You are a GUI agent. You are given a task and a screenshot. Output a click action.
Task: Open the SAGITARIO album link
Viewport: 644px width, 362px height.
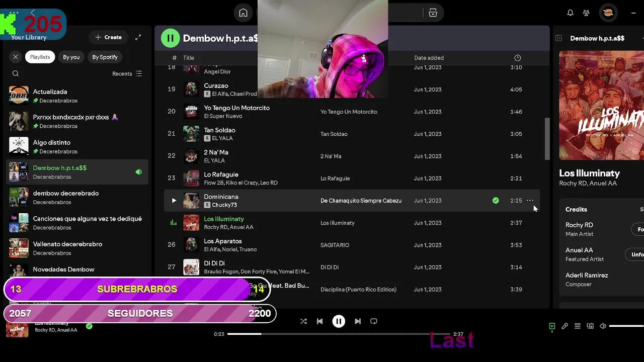coord(335,245)
